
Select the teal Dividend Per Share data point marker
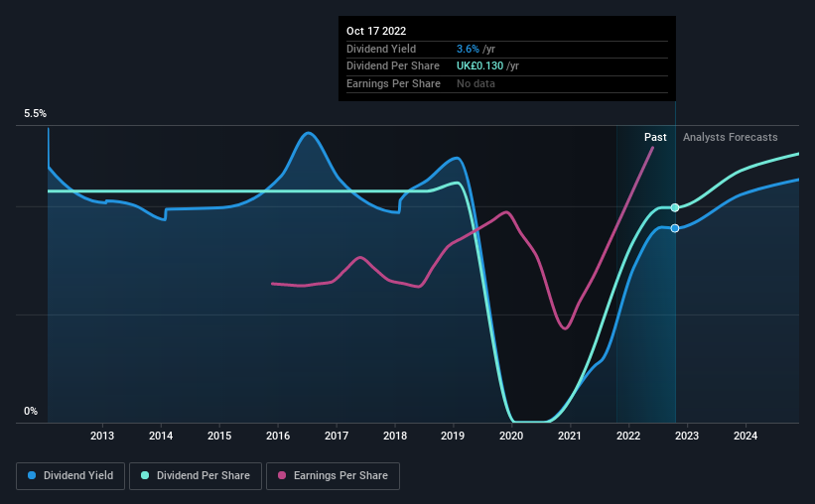click(675, 207)
